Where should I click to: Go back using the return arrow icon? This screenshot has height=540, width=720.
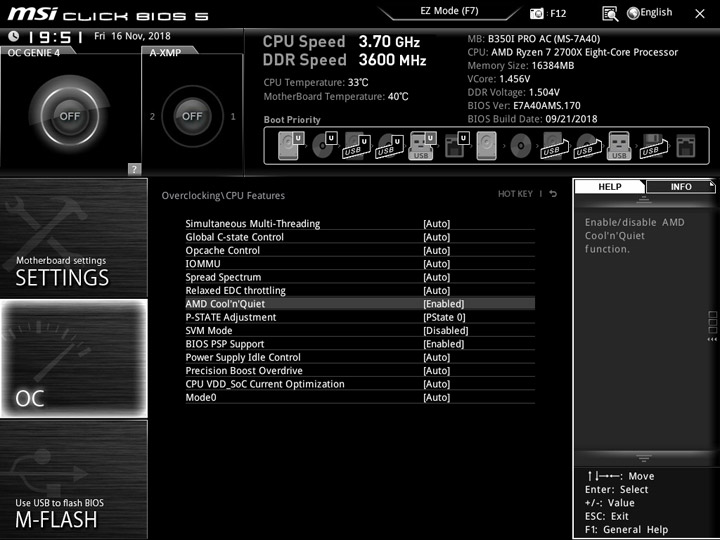pos(553,194)
